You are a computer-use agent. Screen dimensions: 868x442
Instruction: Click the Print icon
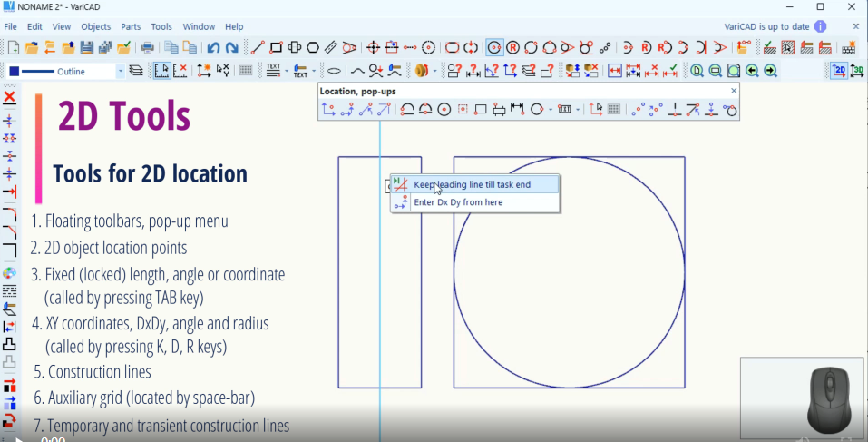147,47
